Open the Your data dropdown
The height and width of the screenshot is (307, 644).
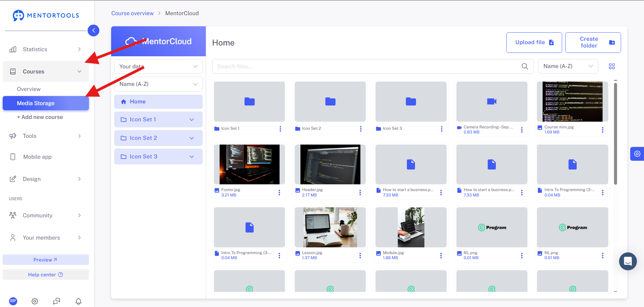(158, 66)
